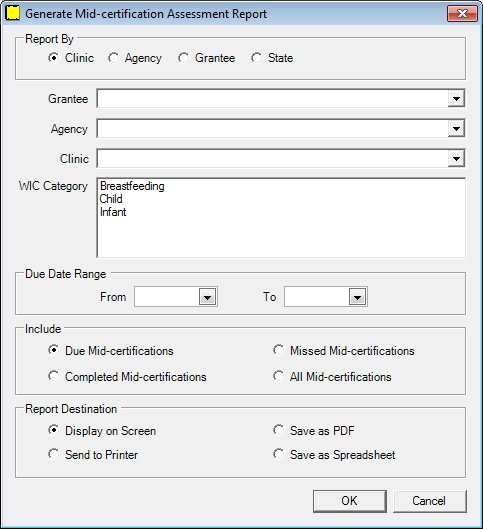Select Child in WIC Category list
The image size is (483, 529).
pos(111,199)
